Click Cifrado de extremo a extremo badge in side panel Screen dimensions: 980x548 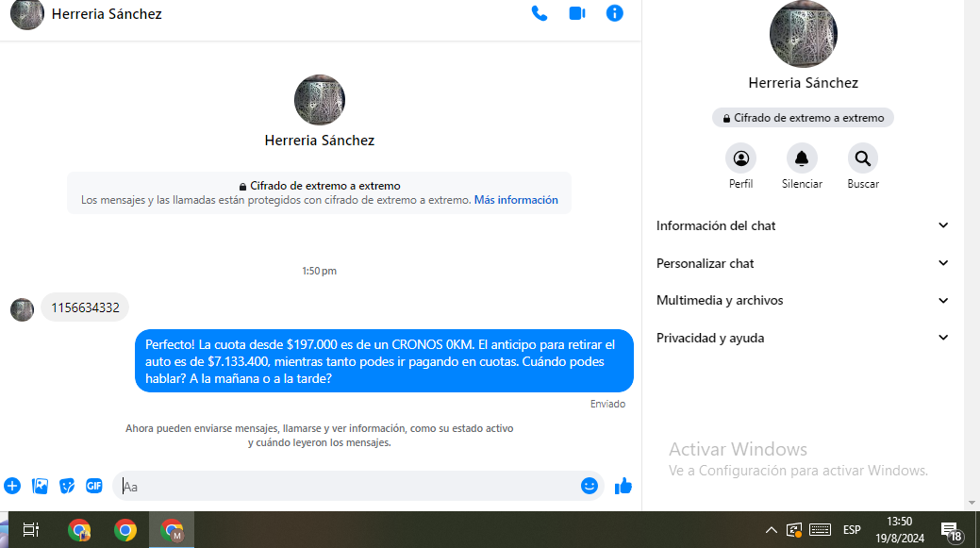803,118
